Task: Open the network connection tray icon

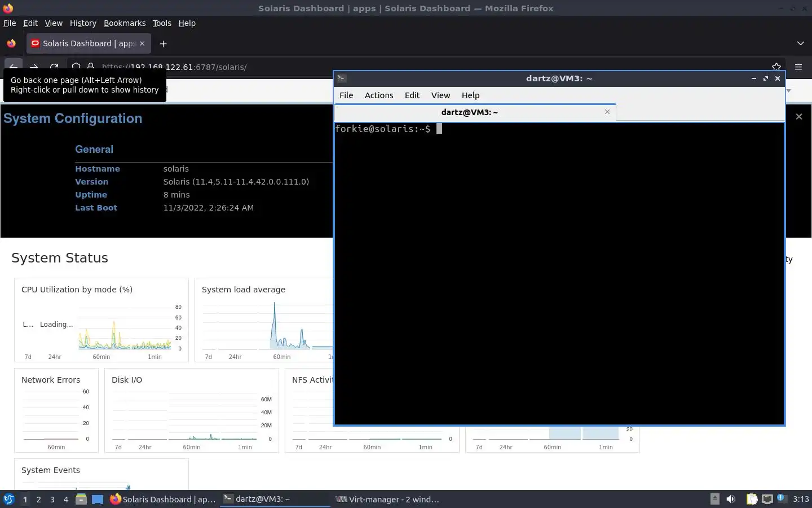Action: [x=767, y=499]
